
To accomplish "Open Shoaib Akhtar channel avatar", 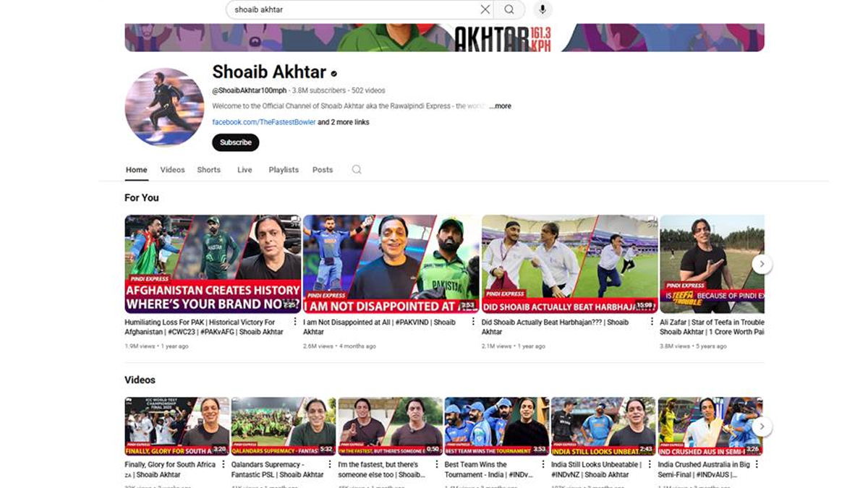I will click(164, 108).
